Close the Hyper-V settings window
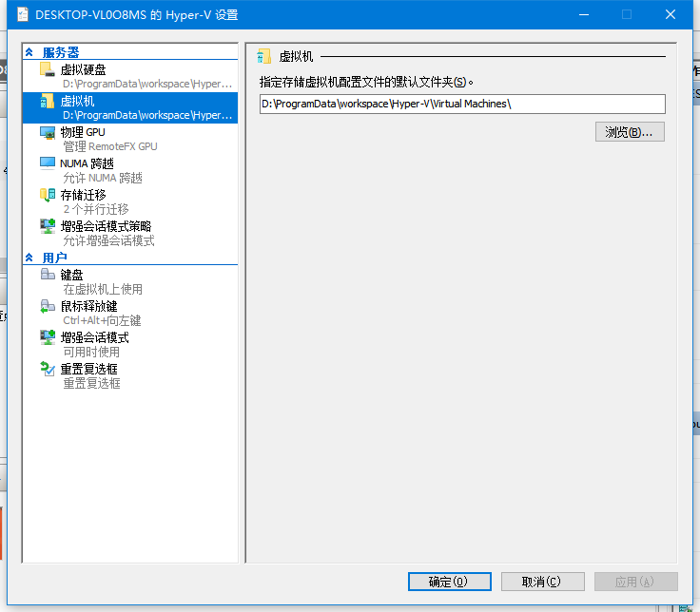The image size is (700, 612). 671,14
